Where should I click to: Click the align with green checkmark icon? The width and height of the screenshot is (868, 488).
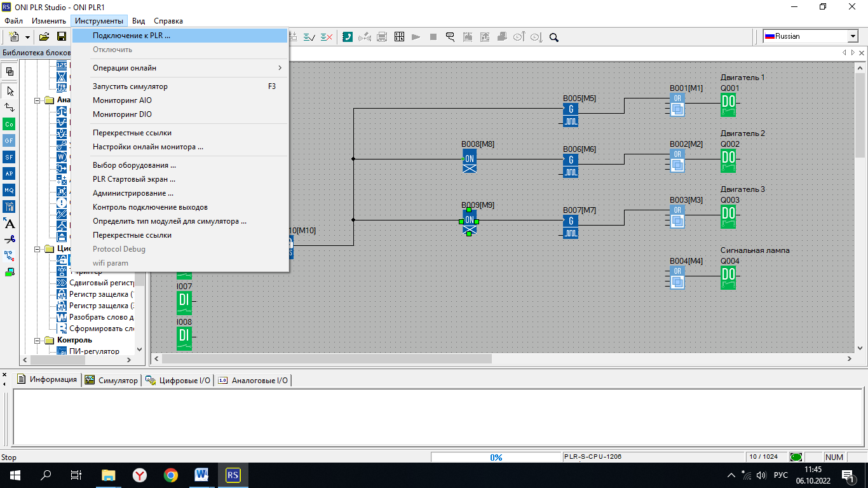309,37
